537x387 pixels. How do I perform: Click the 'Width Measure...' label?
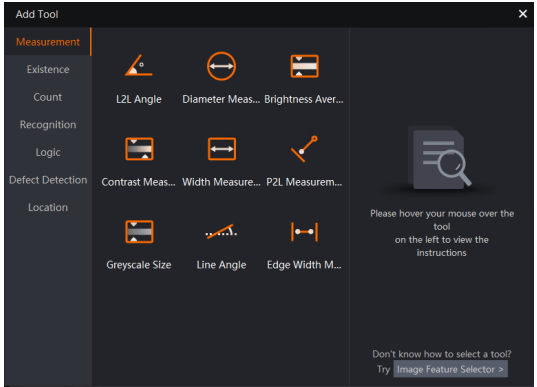pos(221,182)
